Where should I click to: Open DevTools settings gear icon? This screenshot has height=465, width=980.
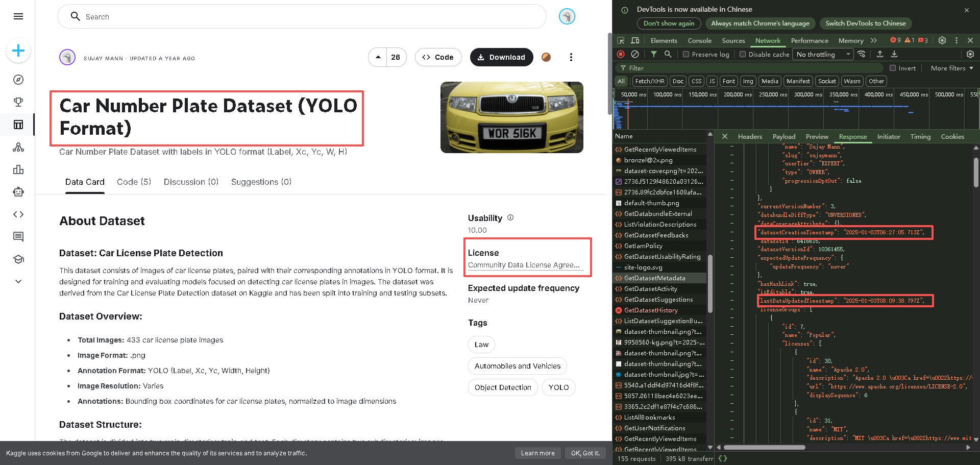[x=942, y=40]
